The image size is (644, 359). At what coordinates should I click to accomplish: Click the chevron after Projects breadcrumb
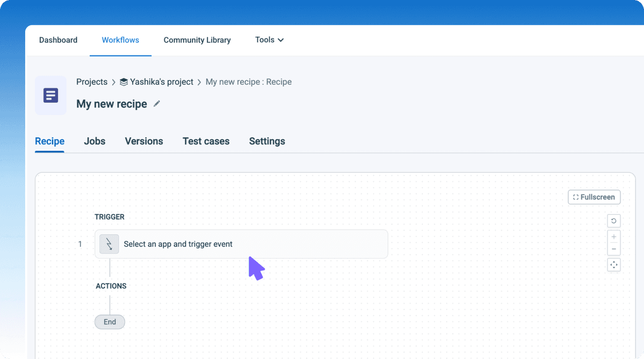113,82
